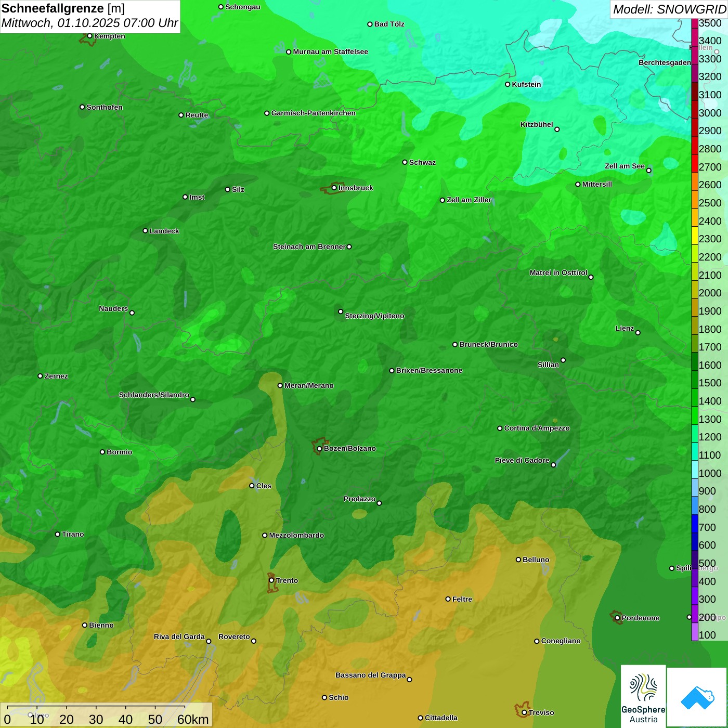This screenshot has height=728, width=728.
Task: Click the Trento city marker
Action: pyautogui.click(x=271, y=580)
